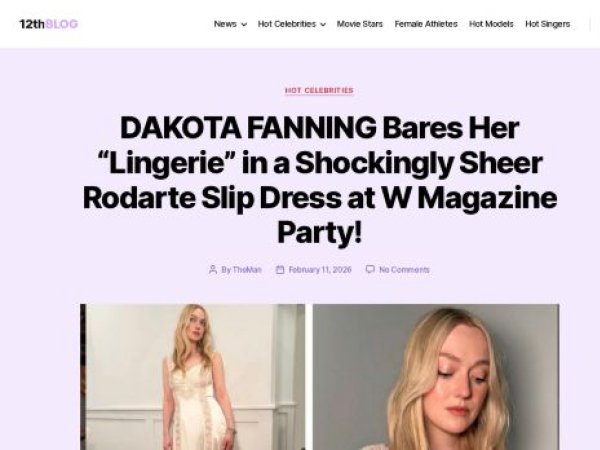Open the Hot Celebrities navigation menu
Image resolution: width=600 pixels, height=450 pixels.
click(x=287, y=24)
